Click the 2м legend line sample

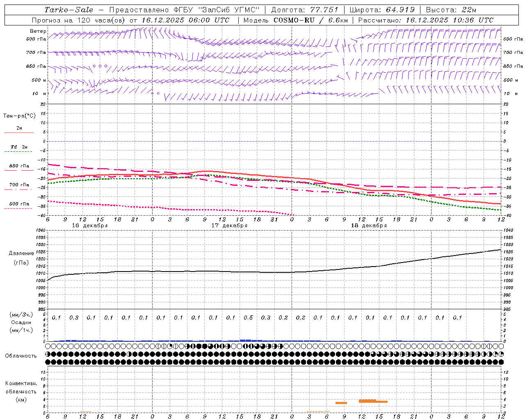click(19, 133)
